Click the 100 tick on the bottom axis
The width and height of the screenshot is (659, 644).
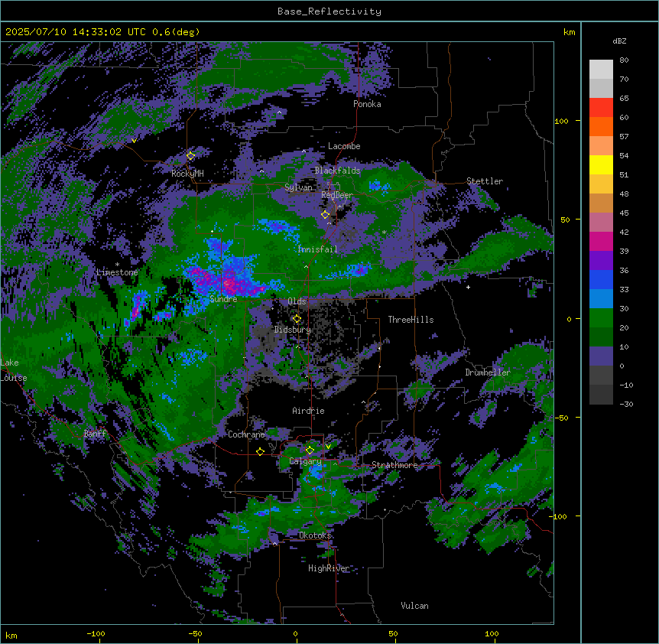coord(492,633)
